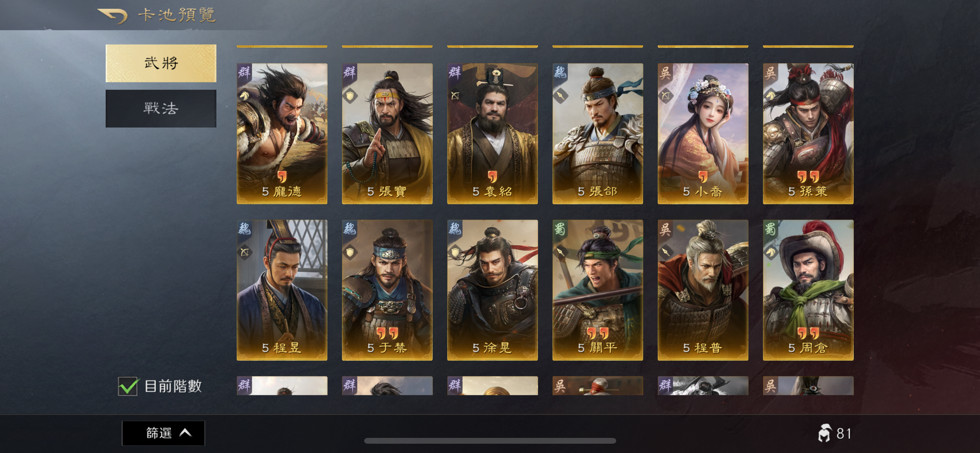Screen dimensions: 980x453
Task: Select the 武將 tab
Action: click(161, 63)
